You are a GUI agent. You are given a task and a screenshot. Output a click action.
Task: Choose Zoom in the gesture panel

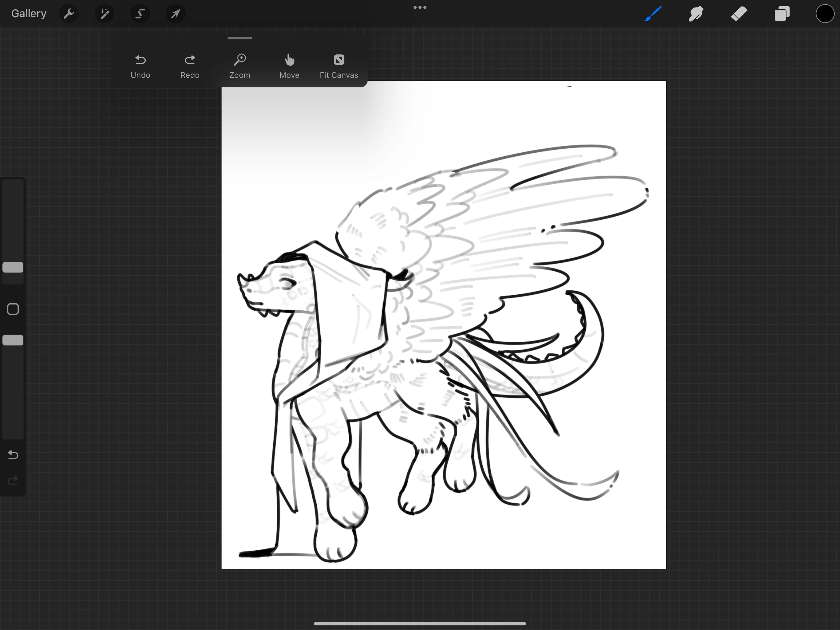pos(240,66)
